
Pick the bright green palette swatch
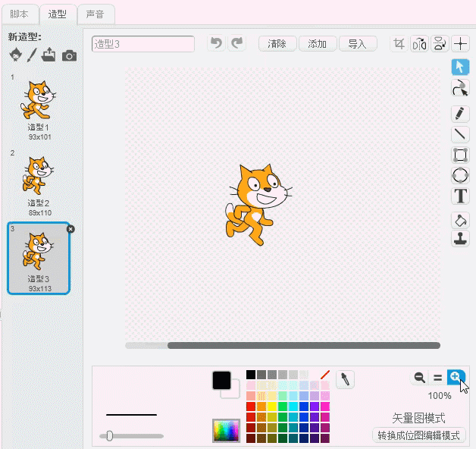tap(282, 407)
